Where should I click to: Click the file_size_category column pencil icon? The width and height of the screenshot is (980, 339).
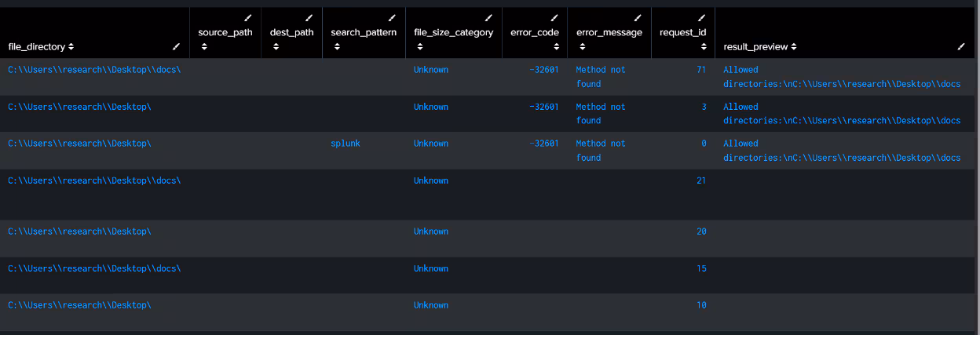(488, 17)
